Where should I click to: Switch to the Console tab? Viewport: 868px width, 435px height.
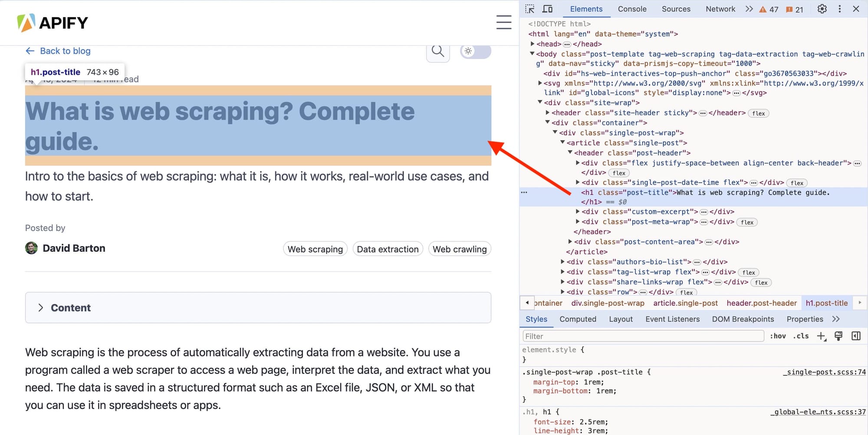point(632,9)
